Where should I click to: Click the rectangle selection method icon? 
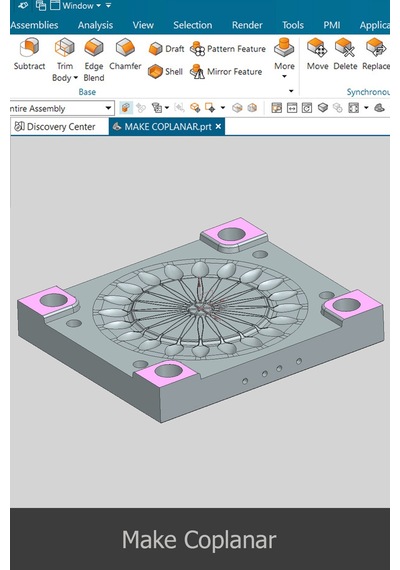coord(210,108)
